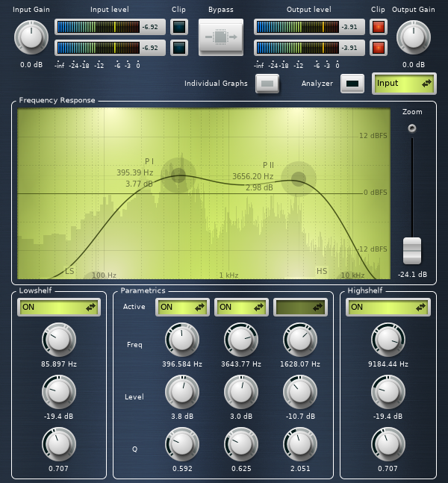Click parametric Freq knob 3643.77 Hz
Screen dimensions: 448x483
point(241,340)
